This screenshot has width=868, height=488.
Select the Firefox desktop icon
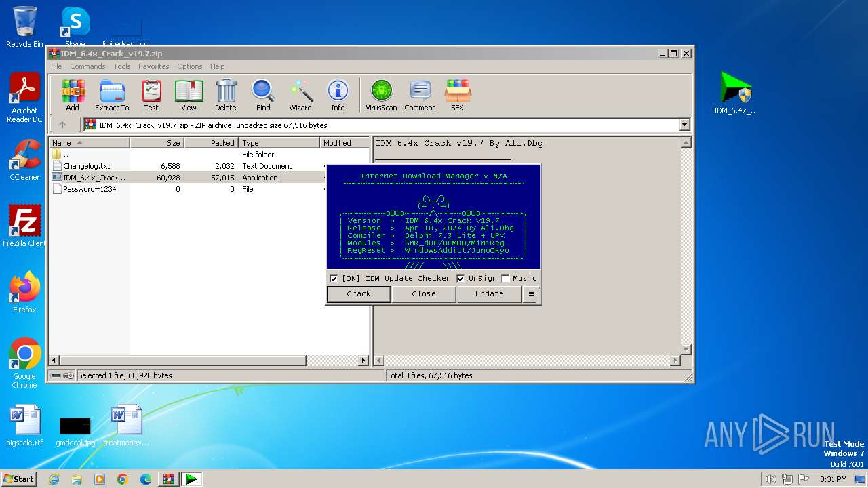[24, 293]
